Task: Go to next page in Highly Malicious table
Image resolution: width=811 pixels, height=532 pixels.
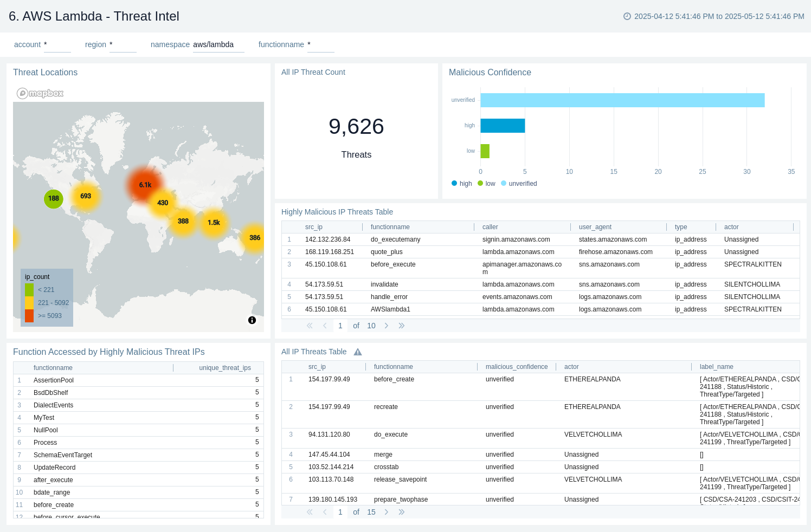Action: tap(387, 326)
